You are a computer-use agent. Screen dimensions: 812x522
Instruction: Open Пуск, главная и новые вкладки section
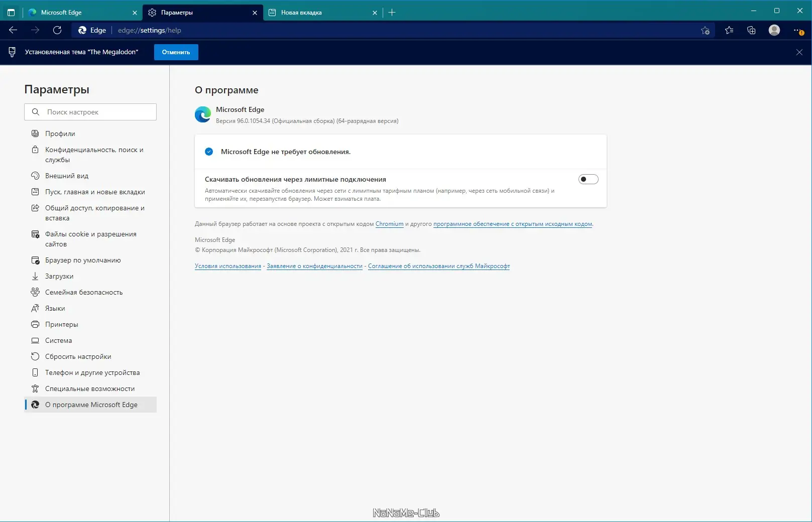click(90, 192)
